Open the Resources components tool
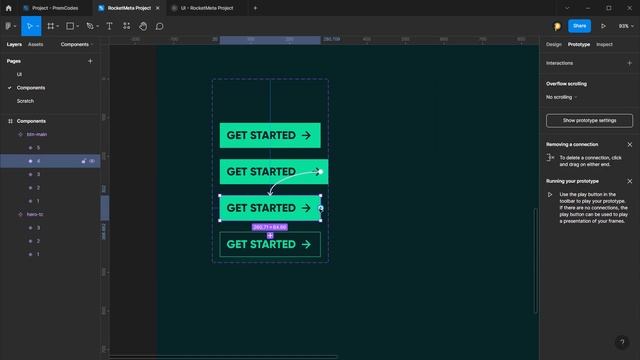 [127, 26]
